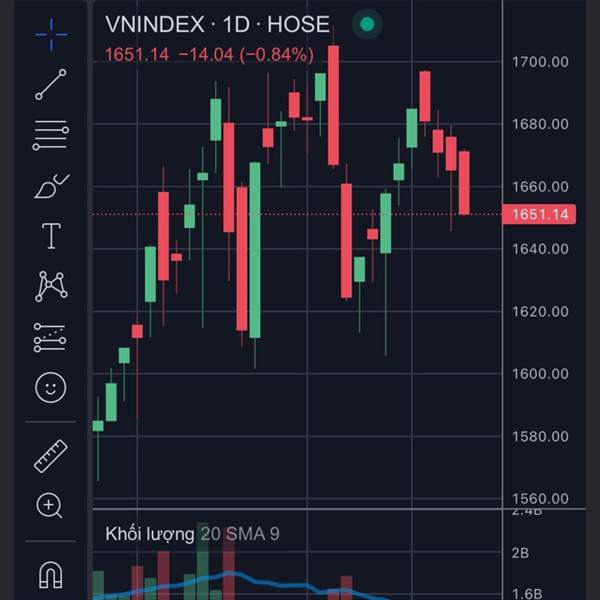The image size is (600, 600).
Task: Tap the −14.04 (−0.84%) price change text
Action: click(x=245, y=54)
